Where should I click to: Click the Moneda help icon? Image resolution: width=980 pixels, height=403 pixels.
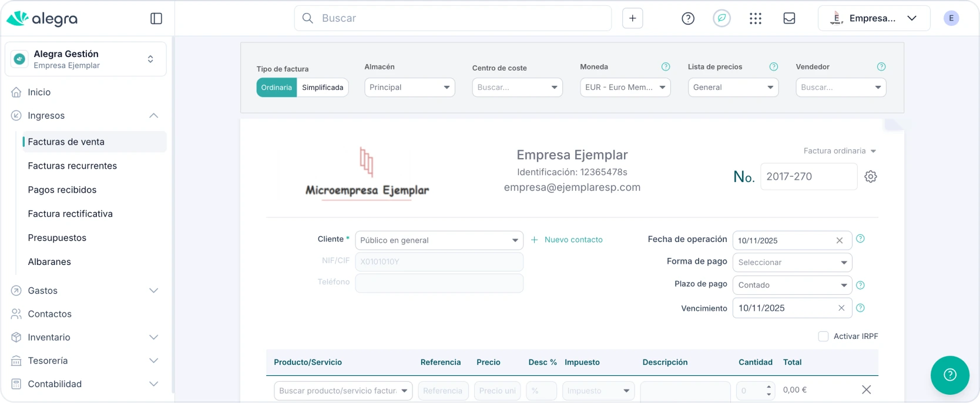666,67
